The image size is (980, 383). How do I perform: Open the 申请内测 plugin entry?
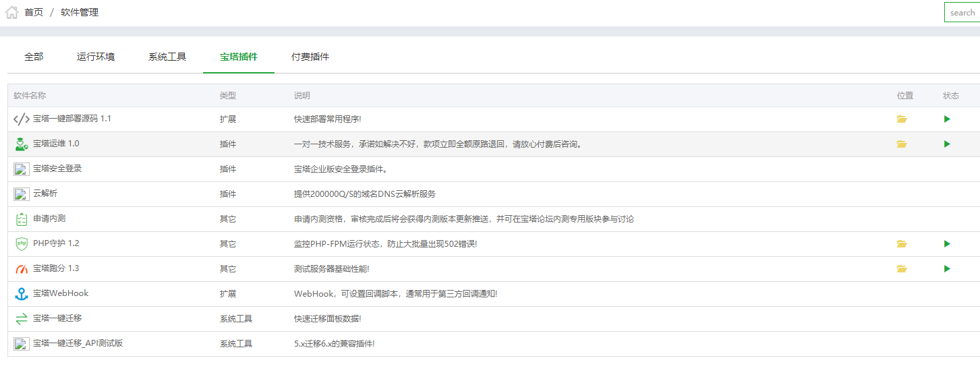click(49, 218)
